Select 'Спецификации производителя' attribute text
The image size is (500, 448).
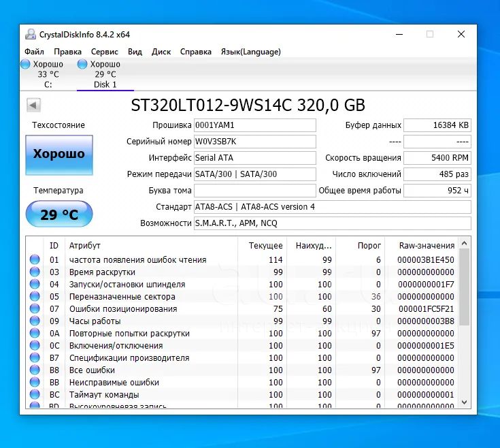[129, 357]
